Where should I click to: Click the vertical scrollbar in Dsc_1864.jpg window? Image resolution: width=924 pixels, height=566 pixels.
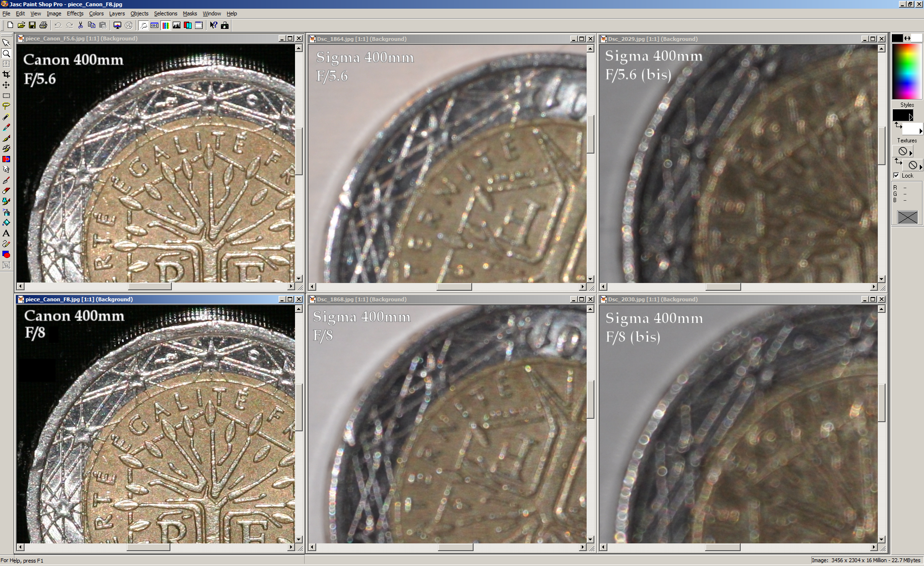click(x=590, y=164)
